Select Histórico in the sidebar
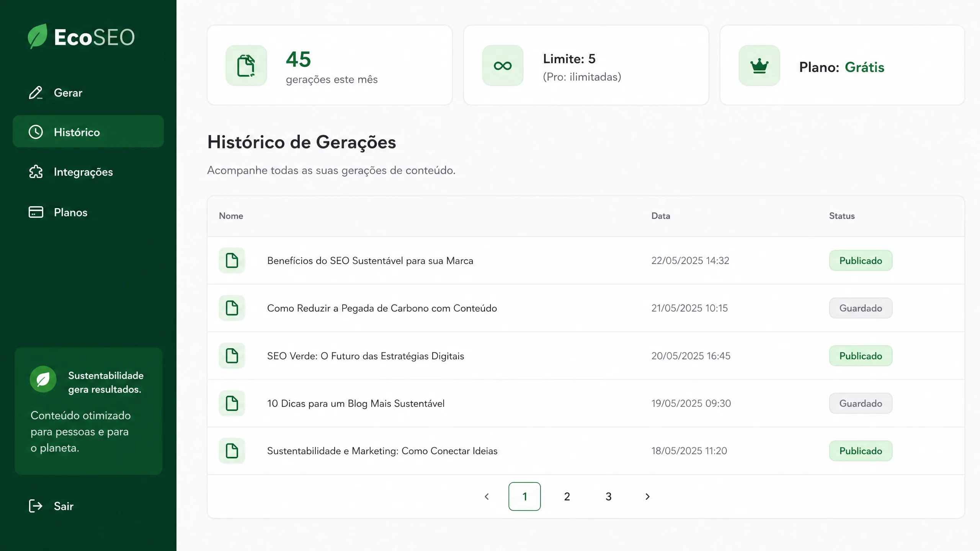 (88, 131)
